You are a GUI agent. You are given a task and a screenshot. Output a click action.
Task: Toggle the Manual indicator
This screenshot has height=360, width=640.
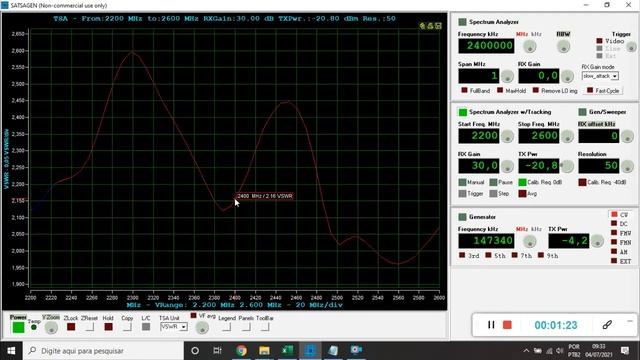462,182
